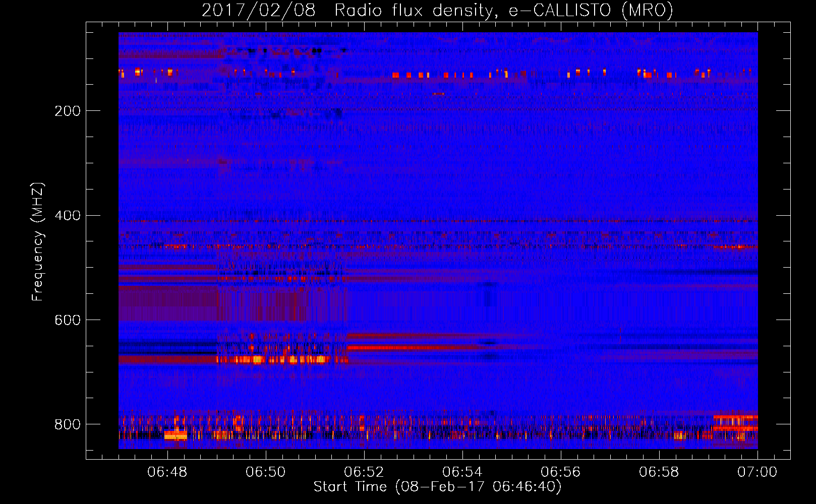
Task: Click the date '2017/02/08' in the title
Action: click(259, 10)
